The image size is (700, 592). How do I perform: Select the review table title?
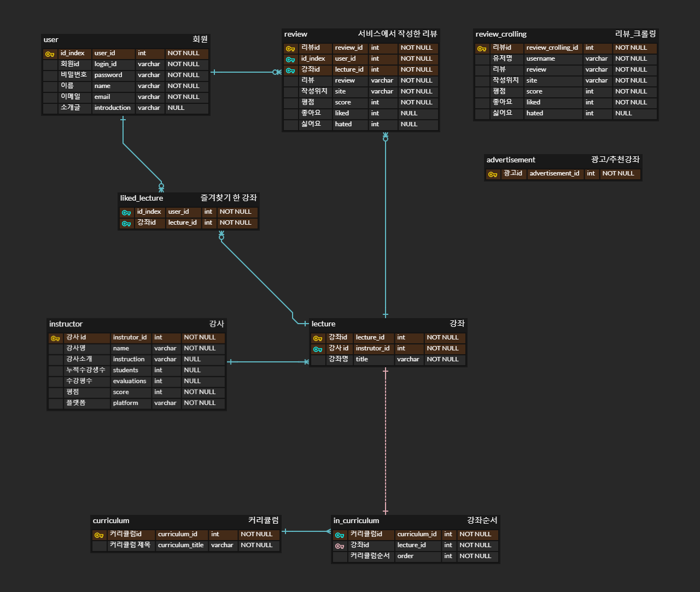click(296, 34)
